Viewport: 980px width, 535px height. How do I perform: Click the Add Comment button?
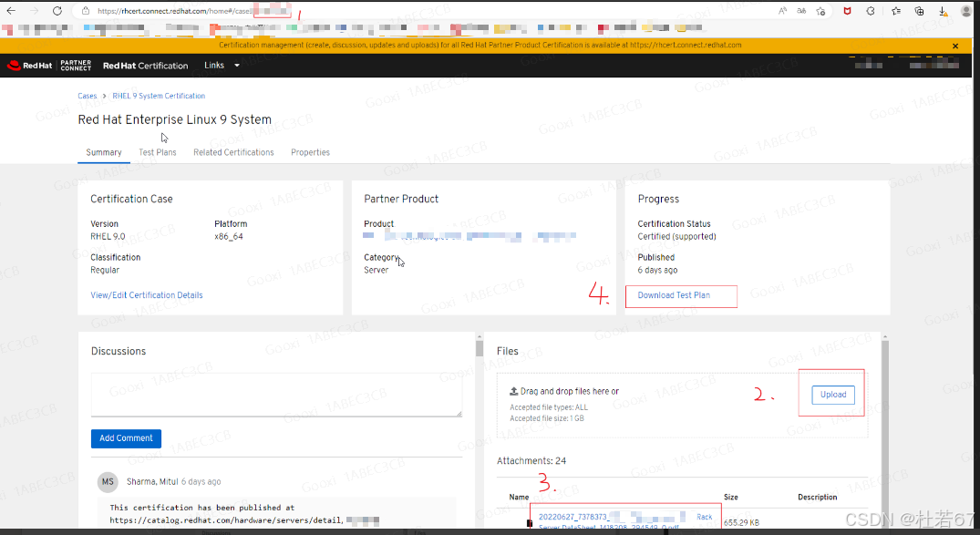click(x=126, y=438)
